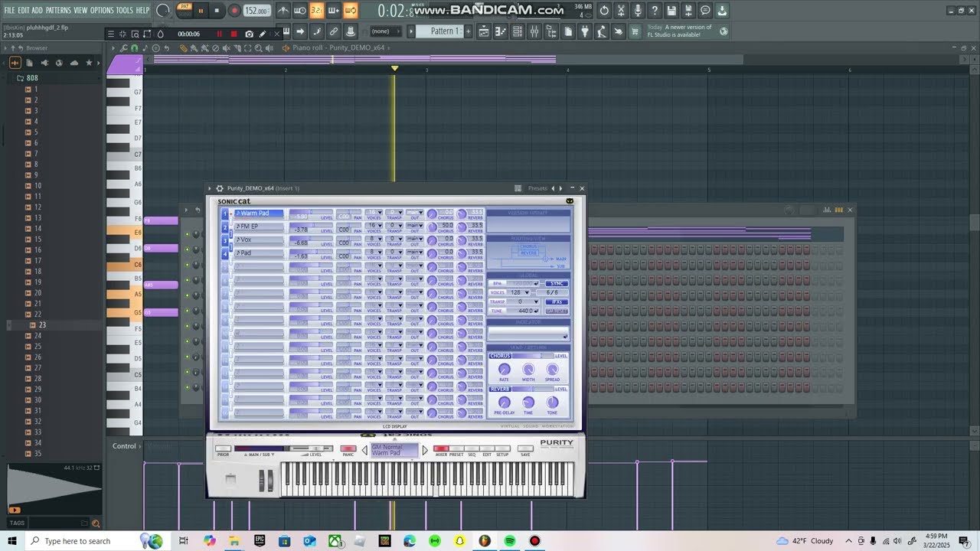Viewport: 980px width, 551px height.
Task: Open the Purity plugin settings gear
Action: click(x=220, y=188)
